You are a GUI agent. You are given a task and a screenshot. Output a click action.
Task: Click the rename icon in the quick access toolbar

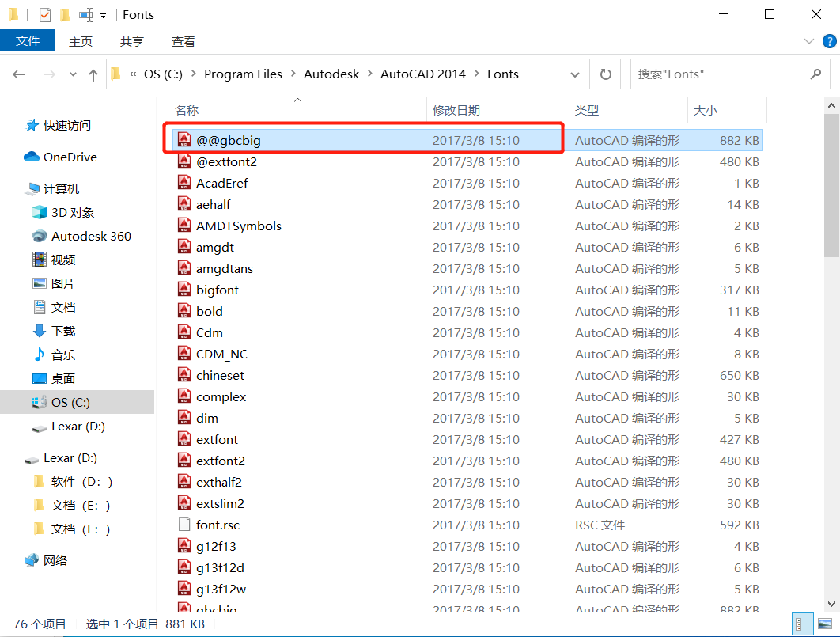pyautogui.click(x=85, y=15)
